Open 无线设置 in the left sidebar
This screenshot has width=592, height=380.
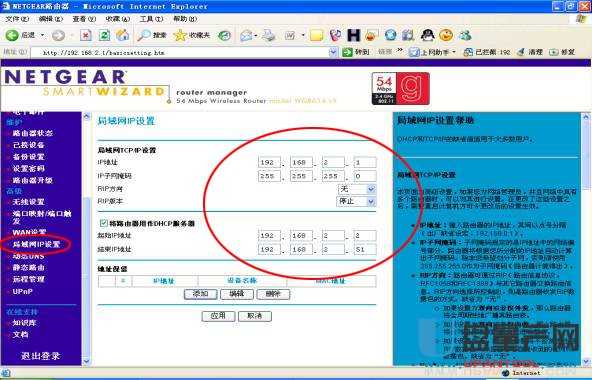[x=28, y=202]
